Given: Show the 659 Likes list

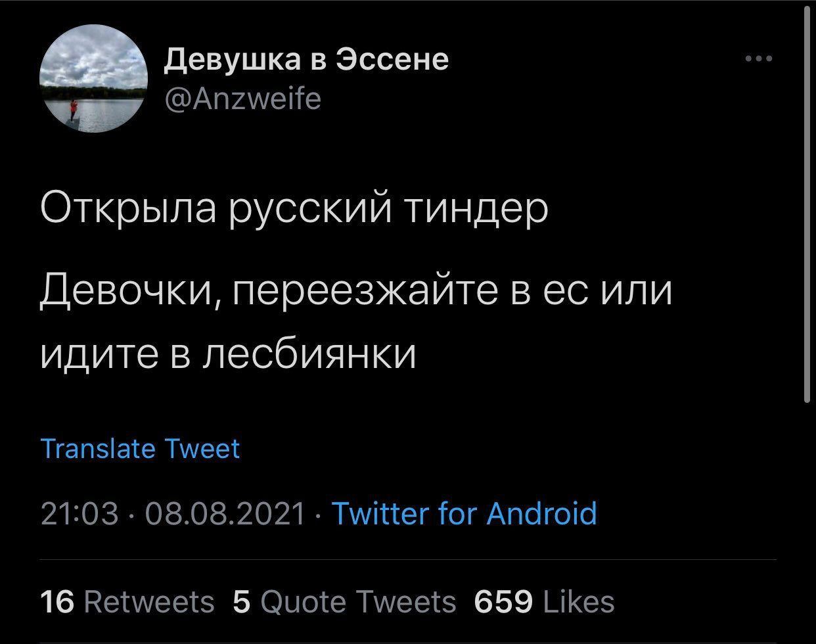Looking at the screenshot, I should pos(544,601).
